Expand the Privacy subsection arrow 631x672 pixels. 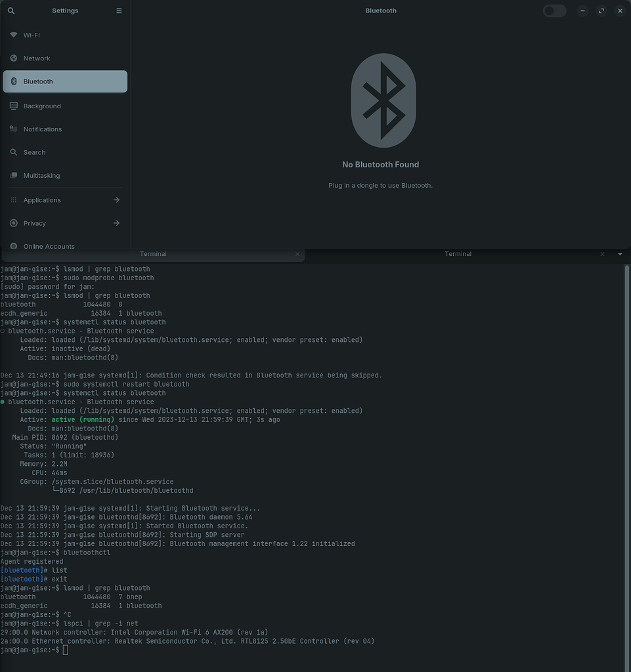116,223
